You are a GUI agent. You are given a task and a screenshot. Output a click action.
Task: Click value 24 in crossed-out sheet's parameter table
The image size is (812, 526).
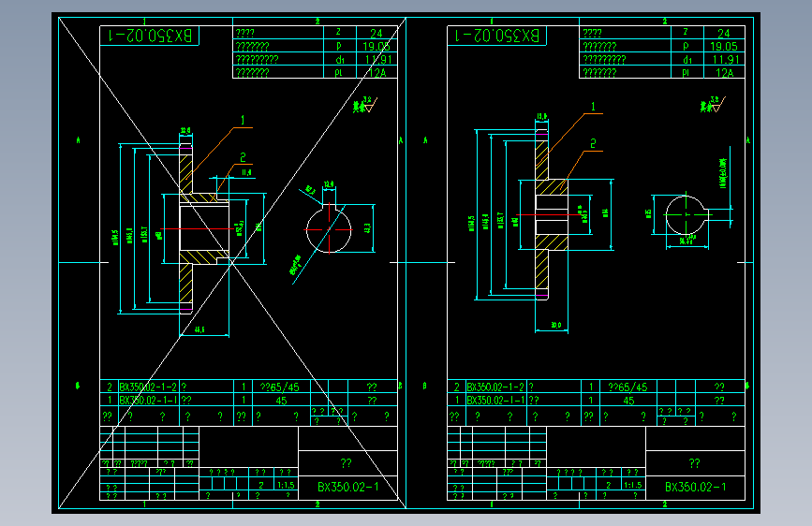376,33
